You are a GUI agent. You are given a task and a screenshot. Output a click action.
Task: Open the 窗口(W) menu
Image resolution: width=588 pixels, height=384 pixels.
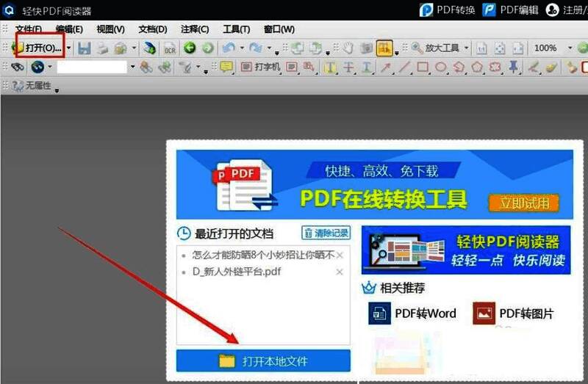(x=279, y=29)
